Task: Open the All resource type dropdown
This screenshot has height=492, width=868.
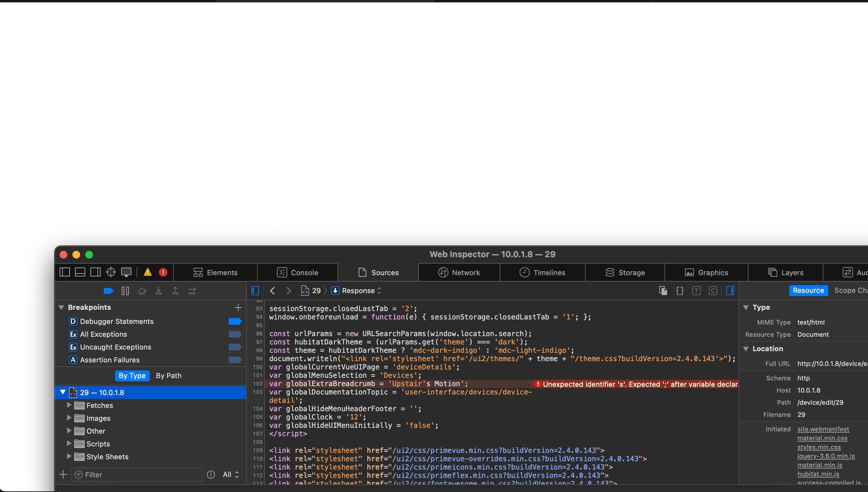Action: click(x=231, y=474)
